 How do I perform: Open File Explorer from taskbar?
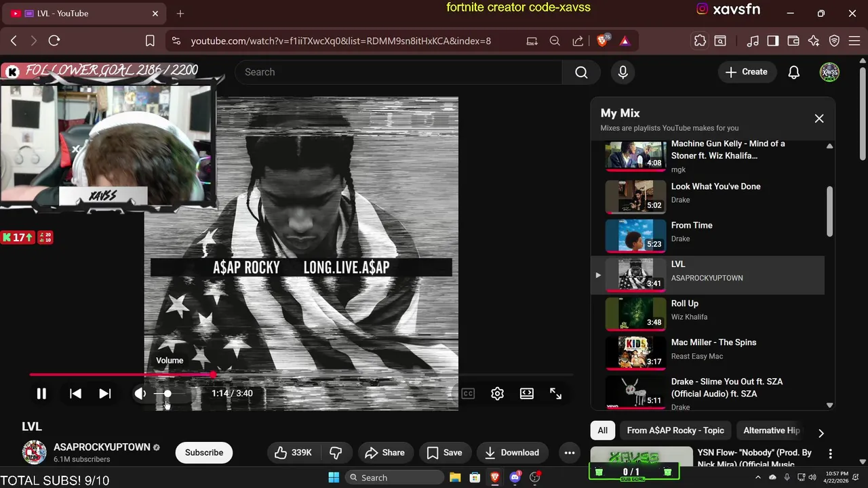click(454, 477)
